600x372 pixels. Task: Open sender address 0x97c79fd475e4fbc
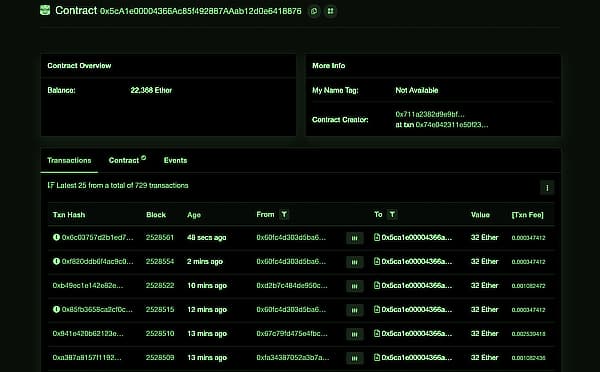point(292,333)
